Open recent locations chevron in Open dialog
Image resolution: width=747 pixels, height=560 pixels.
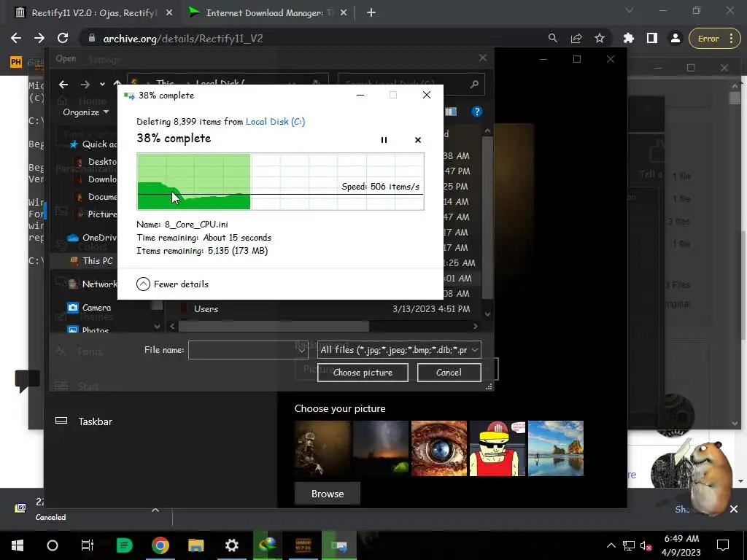coord(102,85)
